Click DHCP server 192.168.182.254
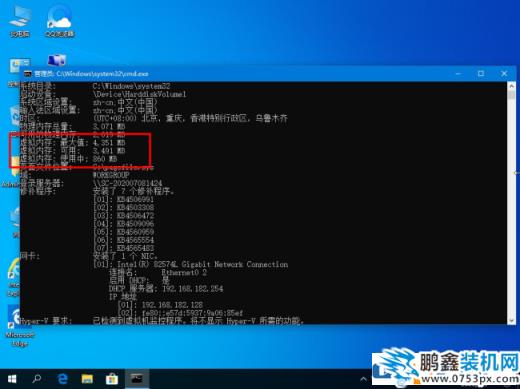The image size is (520, 389). pos(192,289)
